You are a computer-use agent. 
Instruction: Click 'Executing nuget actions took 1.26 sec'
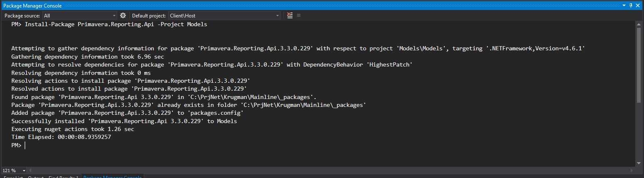pos(73,129)
